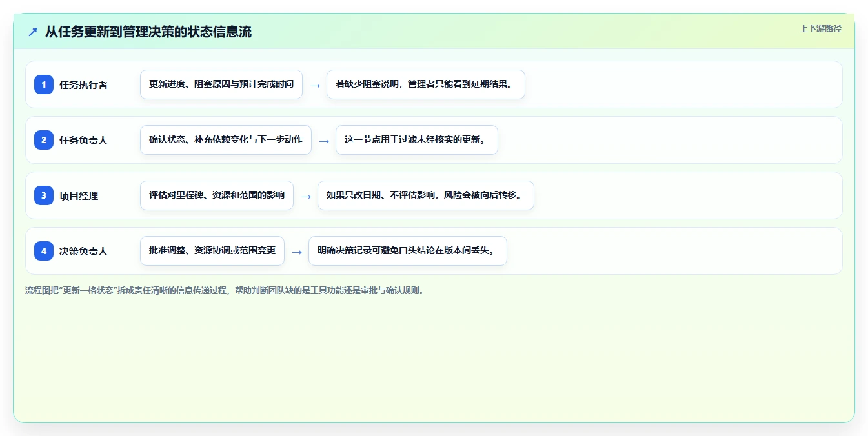
Task: Click the arrow icon beside the title
Action: point(33,32)
